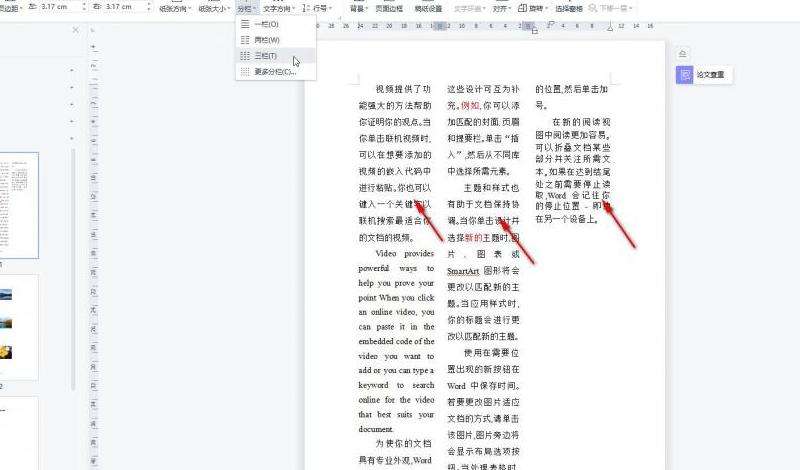The width and height of the screenshot is (800, 470).
Task: Click the left margin spinner arrows
Action: coord(84,7)
